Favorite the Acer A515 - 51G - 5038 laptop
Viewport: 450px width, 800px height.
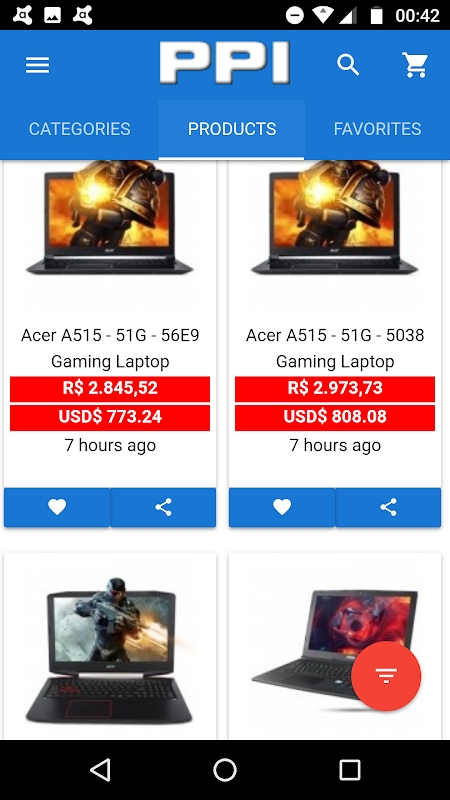[282, 507]
